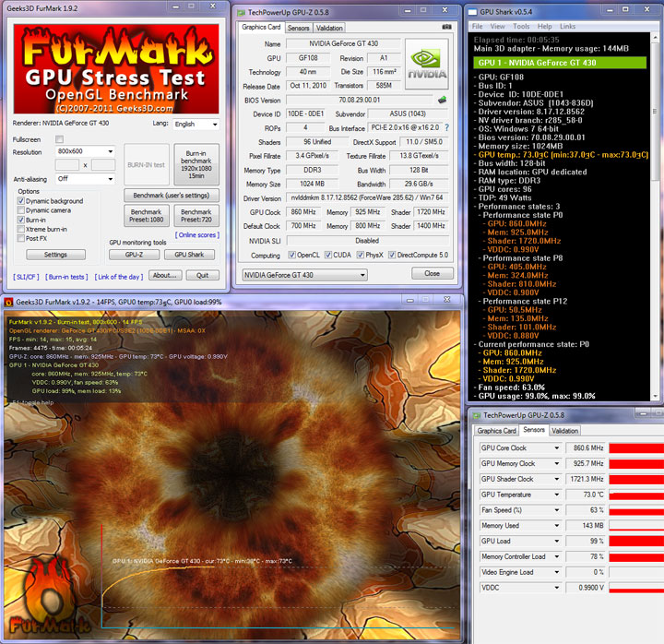Click Benchmark (user's settings) button
664x644 pixels.
[172, 196]
